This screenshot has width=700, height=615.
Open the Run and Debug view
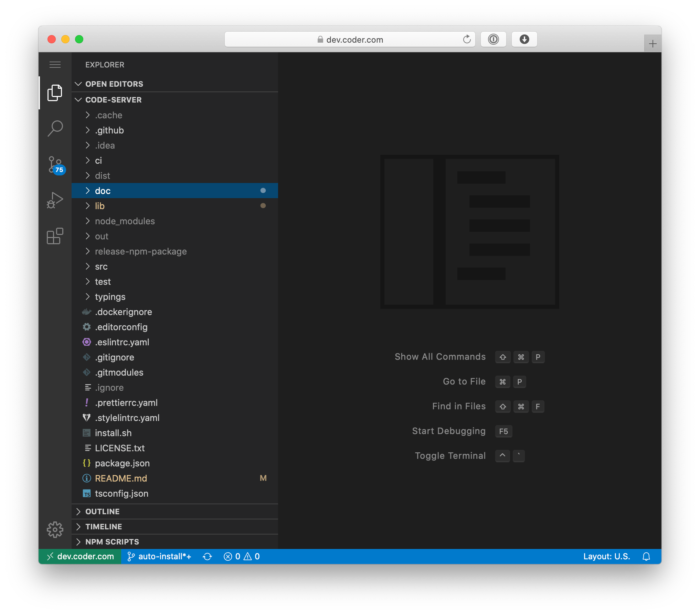click(55, 199)
